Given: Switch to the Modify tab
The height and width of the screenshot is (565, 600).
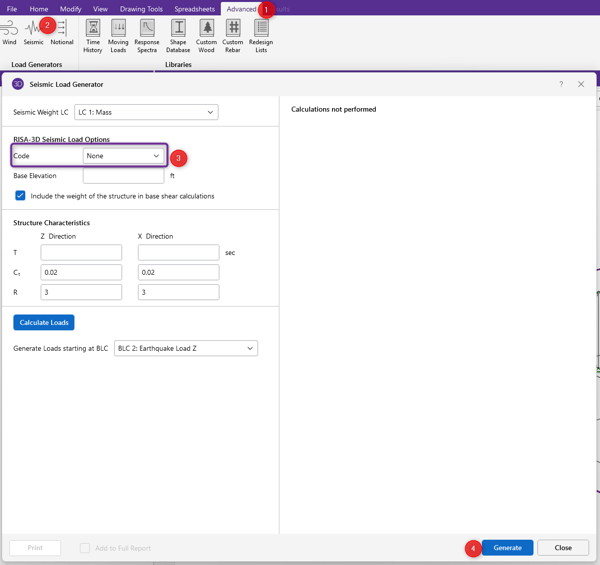Looking at the screenshot, I should coord(70,9).
